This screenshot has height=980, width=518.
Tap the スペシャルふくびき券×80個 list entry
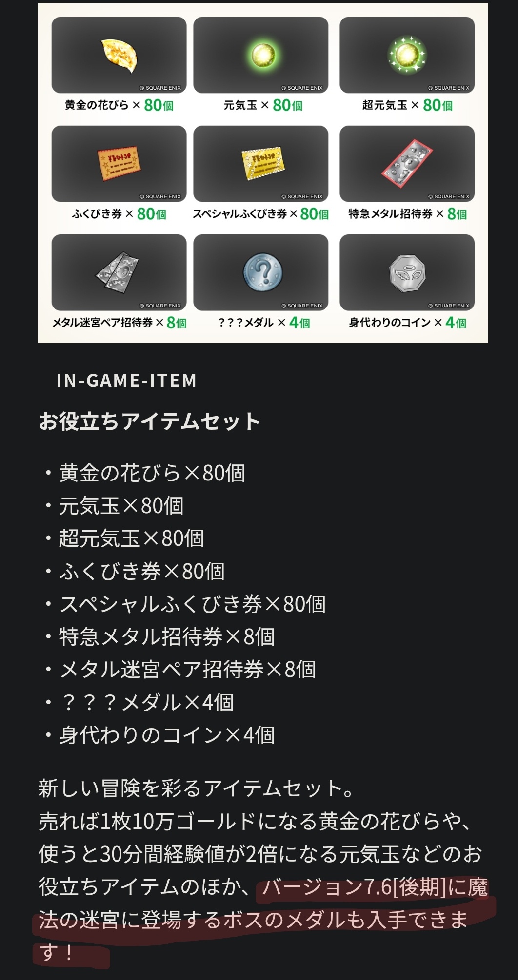(x=192, y=604)
